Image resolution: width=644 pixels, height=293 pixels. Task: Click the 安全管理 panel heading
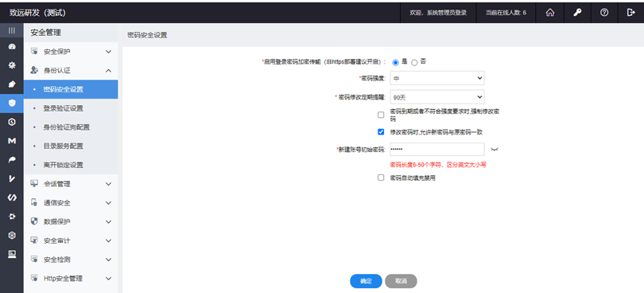pos(45,33)
